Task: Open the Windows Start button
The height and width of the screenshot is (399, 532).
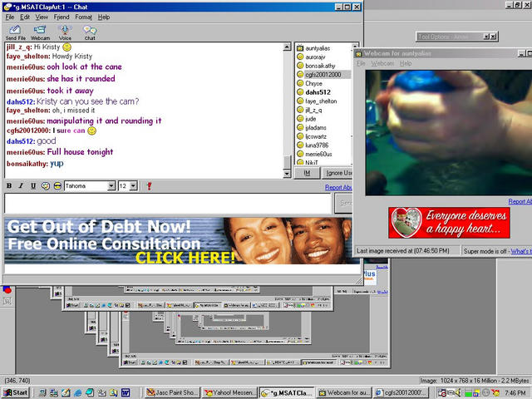Action: pyautogui.click(x=16, y=392)
